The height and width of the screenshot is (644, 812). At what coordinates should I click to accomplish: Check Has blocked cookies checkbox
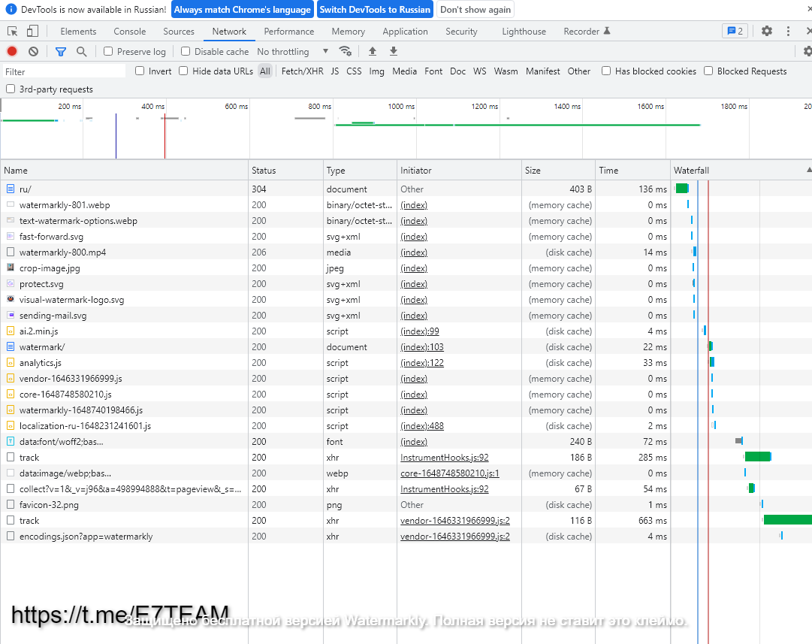pyautogui.click(x=606, y=71)
